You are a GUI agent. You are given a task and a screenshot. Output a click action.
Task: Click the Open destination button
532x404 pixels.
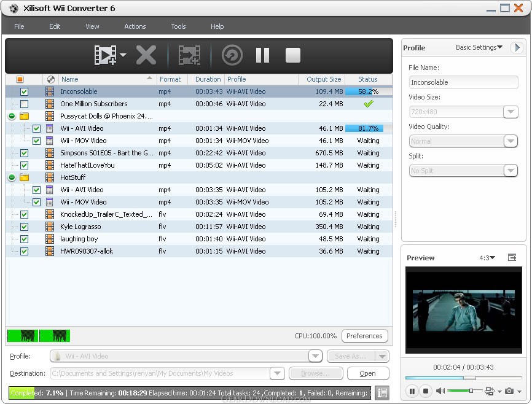pyautogui.click(x=368, y=373)
